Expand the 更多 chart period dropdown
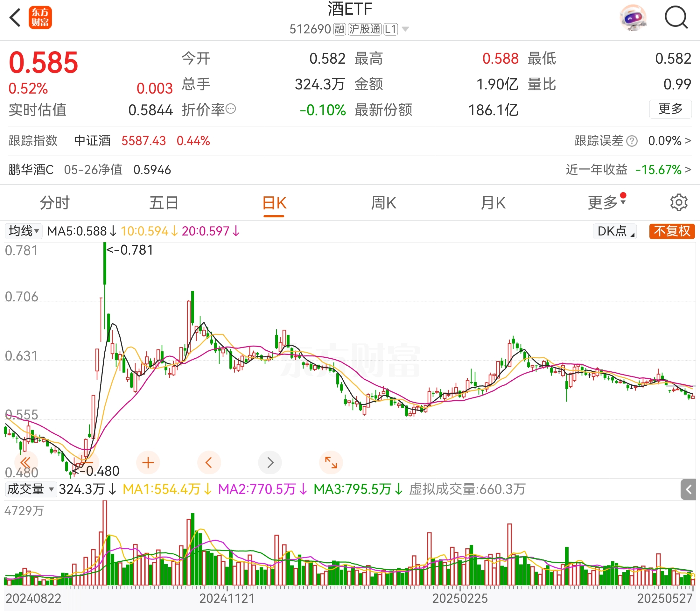 607,202
